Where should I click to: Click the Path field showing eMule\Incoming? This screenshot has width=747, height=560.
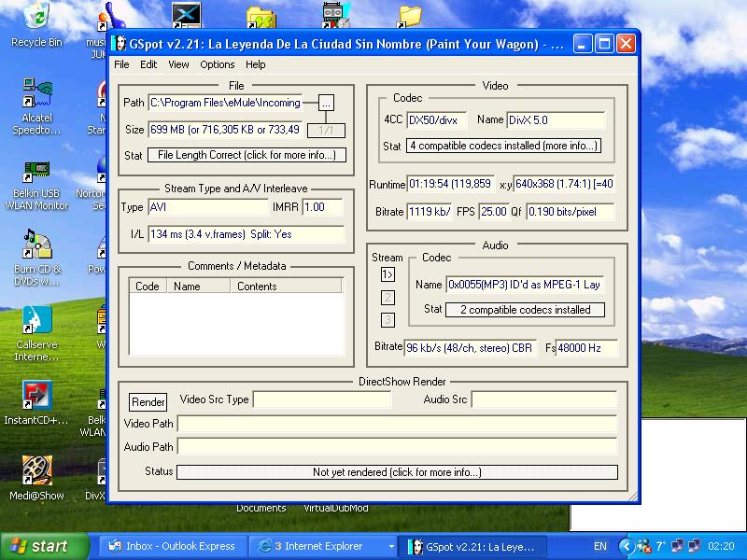tap(225, 103)
